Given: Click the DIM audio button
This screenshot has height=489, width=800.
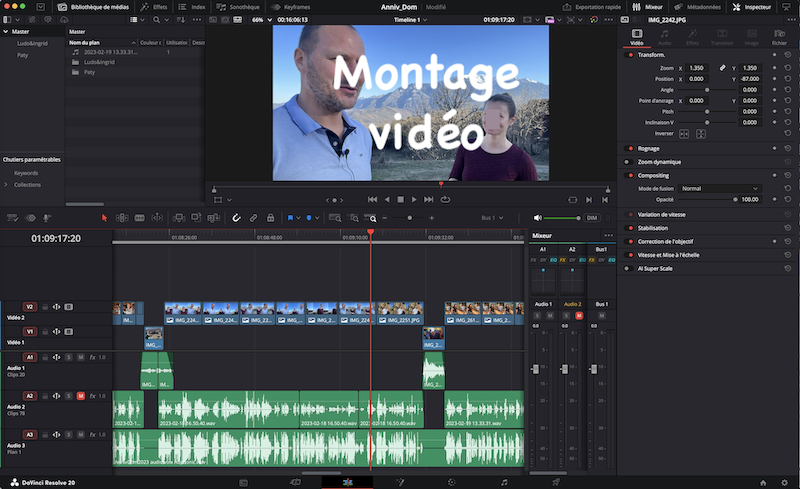Looking at the screenshot, I should pyautogui.click(x=592, y=218).
